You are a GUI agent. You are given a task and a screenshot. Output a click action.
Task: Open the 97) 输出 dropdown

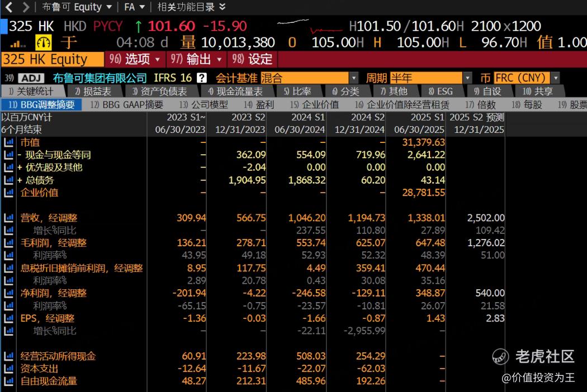pyautogui.click(x=196, y=59)
